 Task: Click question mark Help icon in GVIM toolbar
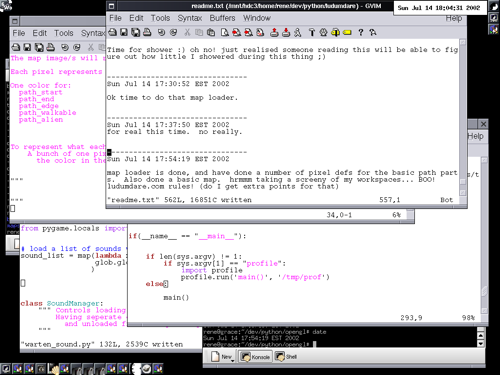361,32
